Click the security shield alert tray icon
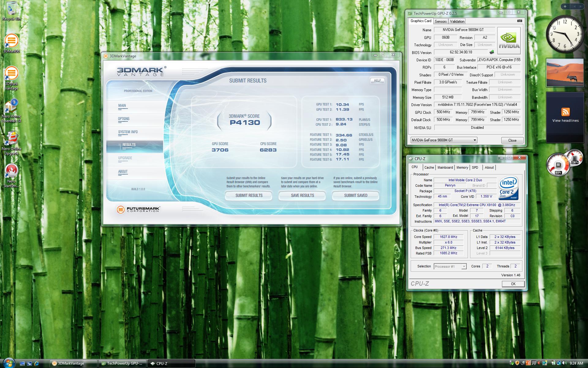This screenshot has height=368, width=588. click(x=517, y=363)
